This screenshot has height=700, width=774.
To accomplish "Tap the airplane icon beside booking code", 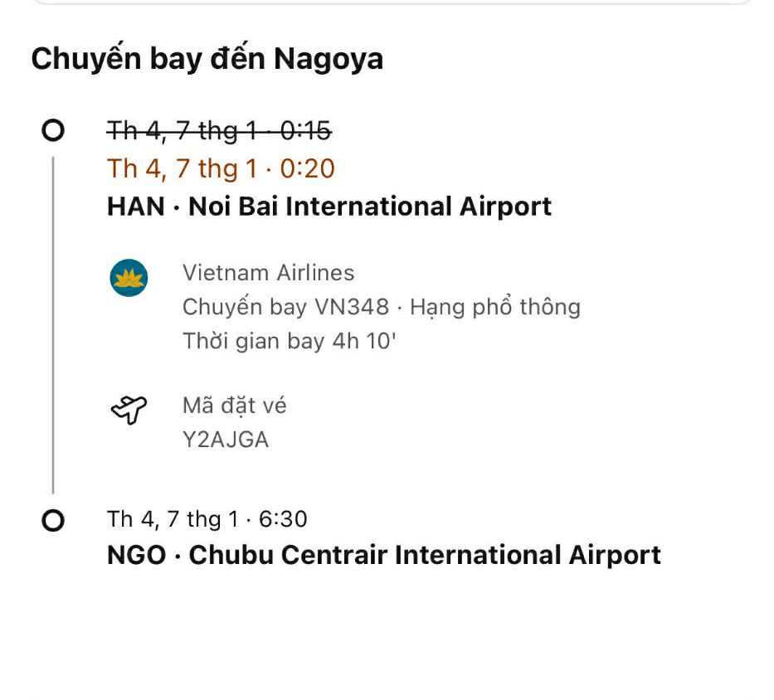I will pyautogui.click(x=129, y=409).
